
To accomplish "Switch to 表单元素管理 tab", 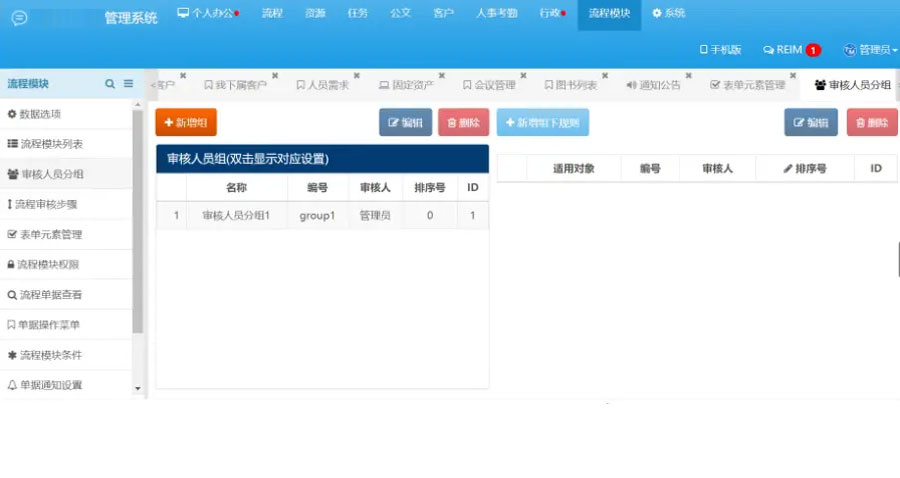I will click(747, 85).
